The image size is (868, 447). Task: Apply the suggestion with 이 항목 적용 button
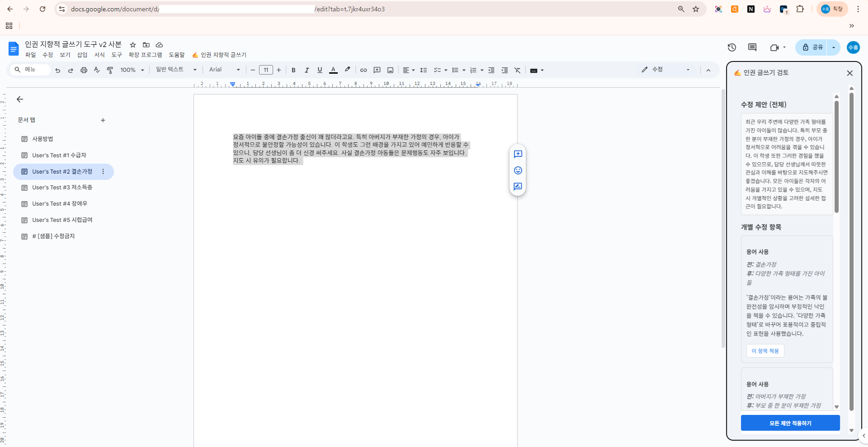pos(765,351)
